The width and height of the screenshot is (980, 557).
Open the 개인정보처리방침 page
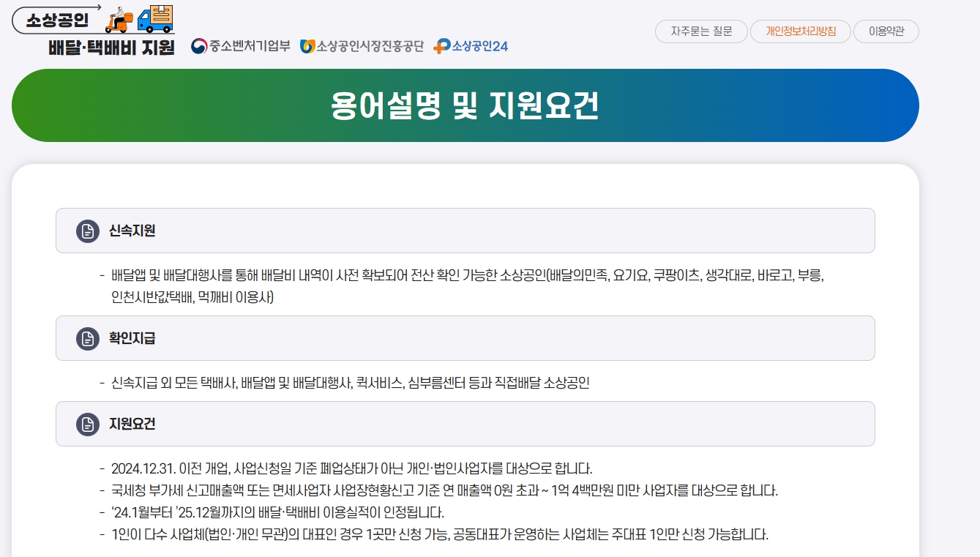pos(801,31)
